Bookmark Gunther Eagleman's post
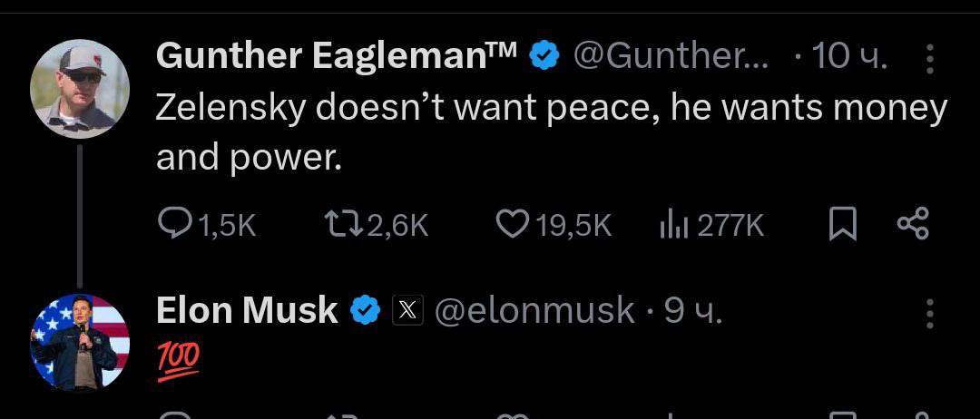 tap(843, 225)
